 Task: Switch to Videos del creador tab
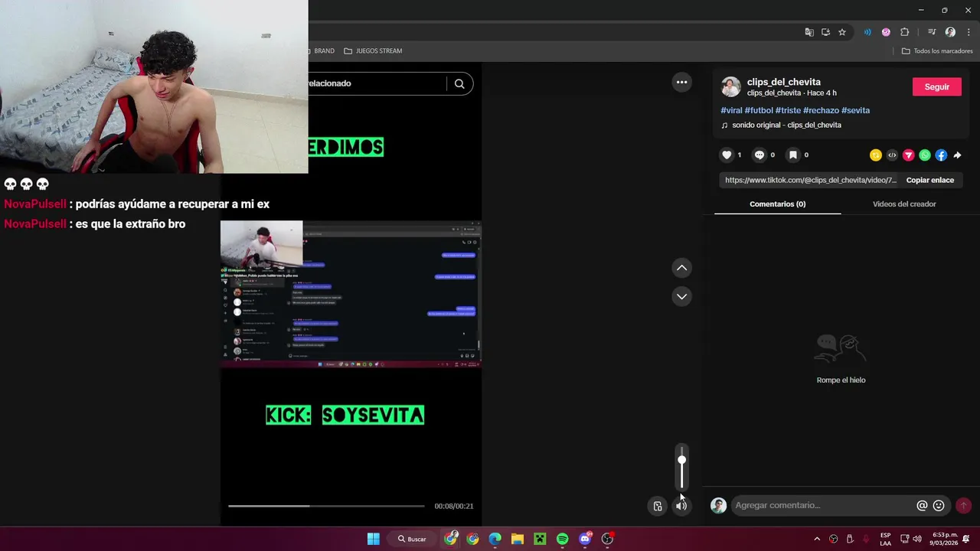click(x=904, y=204)
